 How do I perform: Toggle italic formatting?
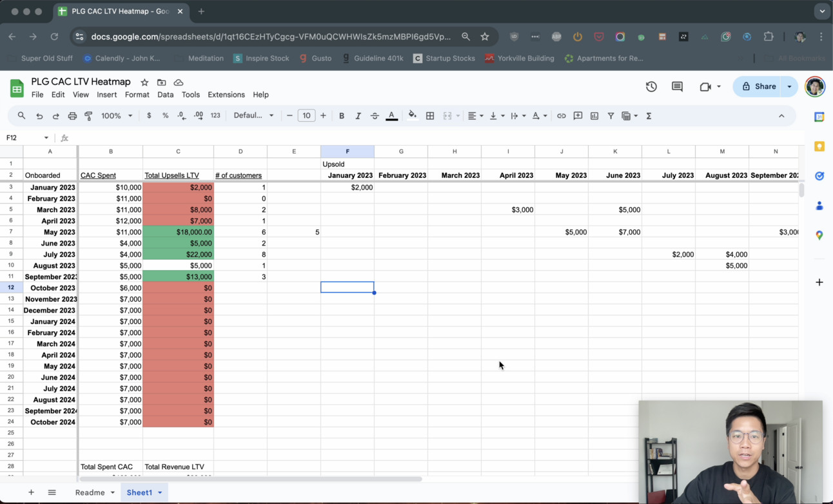(x=358, y=115)
